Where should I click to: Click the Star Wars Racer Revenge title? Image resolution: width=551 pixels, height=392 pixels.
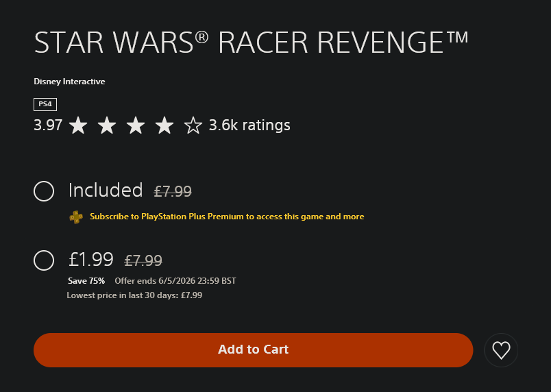coord(251,42)
